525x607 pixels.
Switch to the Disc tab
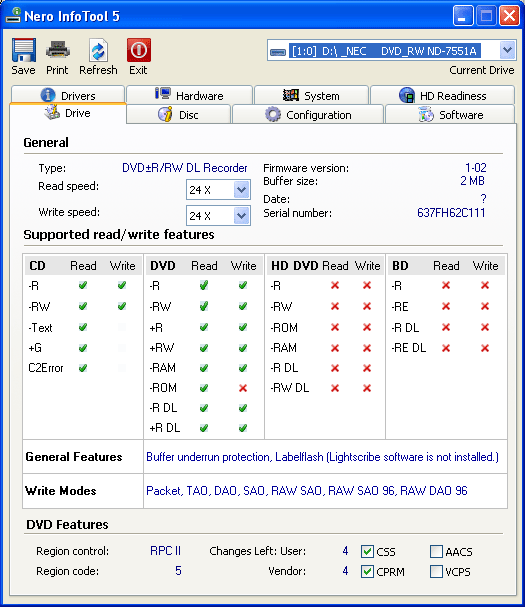pyautogui.click(x=178, y=115)
